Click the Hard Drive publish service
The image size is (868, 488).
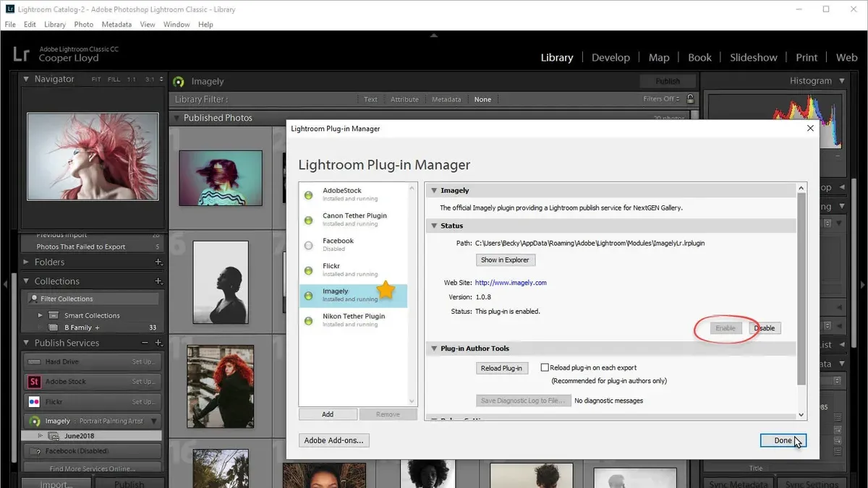pos(93,361)
